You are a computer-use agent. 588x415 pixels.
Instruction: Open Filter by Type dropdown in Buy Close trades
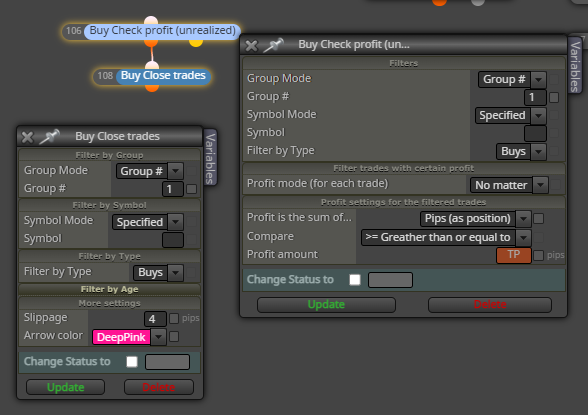point(158,273)
